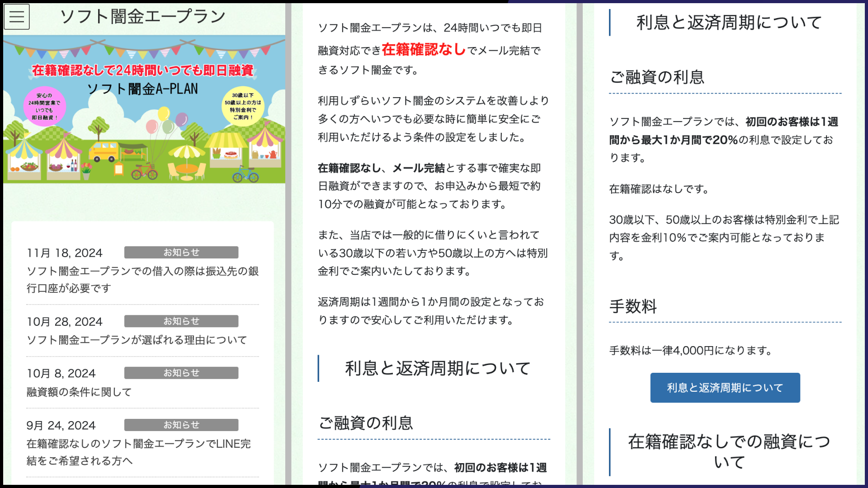The height and width of the screenshot is (488, 868).
Task: Click the 手数料は一律4,000円になります text
Action: (691, 350)
